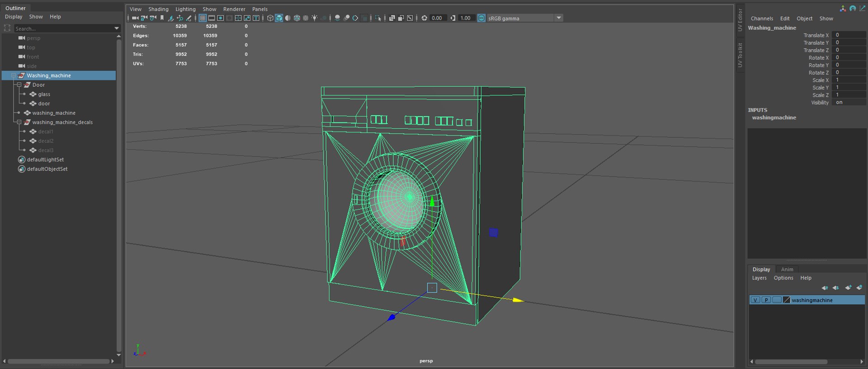
Task: Toggle the Isolate Select icon
Action: [378, 18]
